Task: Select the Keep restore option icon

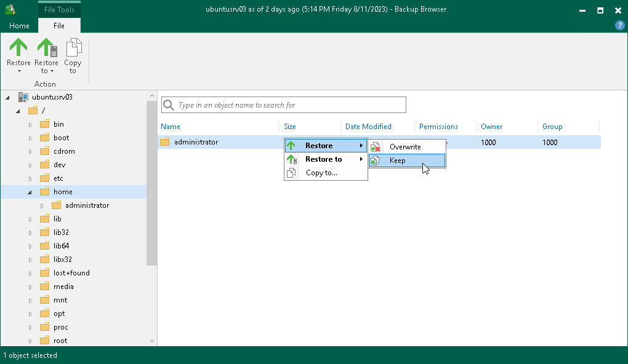Action: (x=376, y=160)
